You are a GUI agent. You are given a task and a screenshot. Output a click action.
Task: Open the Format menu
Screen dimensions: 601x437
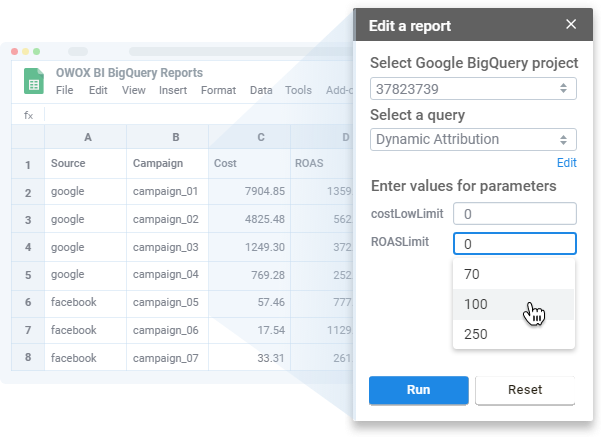(219, 90)
